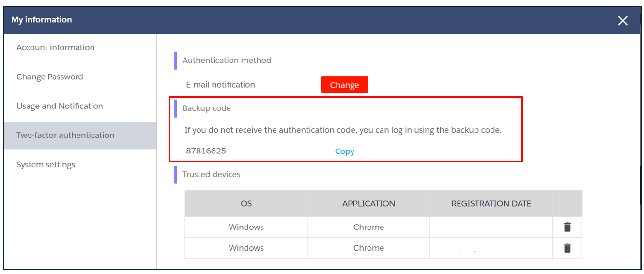Select Windows cell in first device row
The width and height of the screenshot is (644, 274).
click(x=246, y=227)
